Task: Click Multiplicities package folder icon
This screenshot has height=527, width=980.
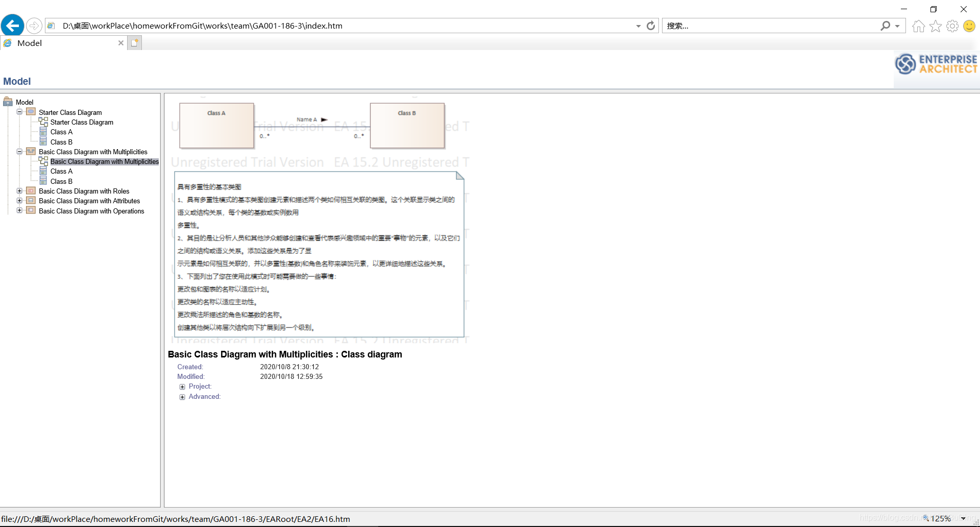Action: [31, 151]
